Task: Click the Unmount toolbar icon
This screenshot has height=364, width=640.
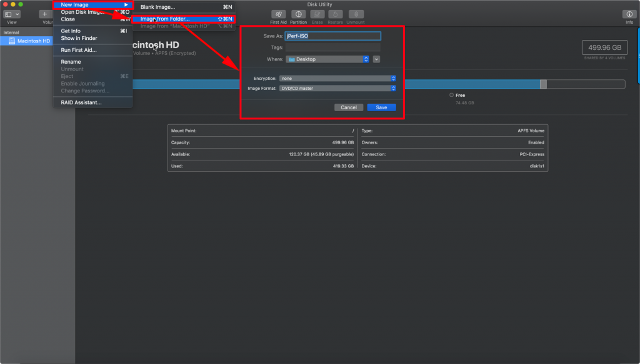Action: pos(356,15)
